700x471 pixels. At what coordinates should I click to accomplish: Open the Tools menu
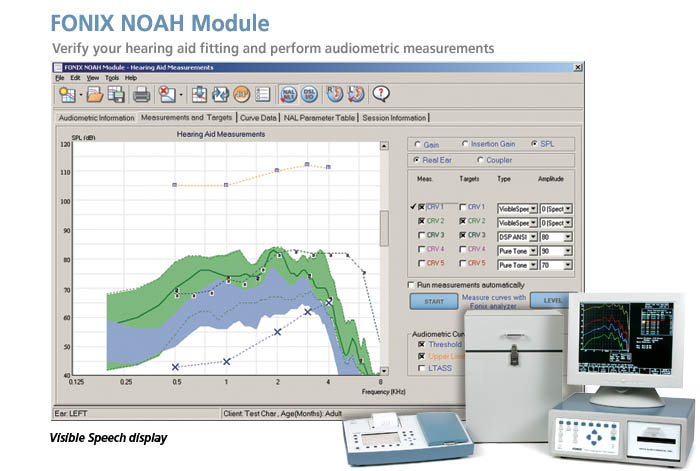[x=112, y=78]
